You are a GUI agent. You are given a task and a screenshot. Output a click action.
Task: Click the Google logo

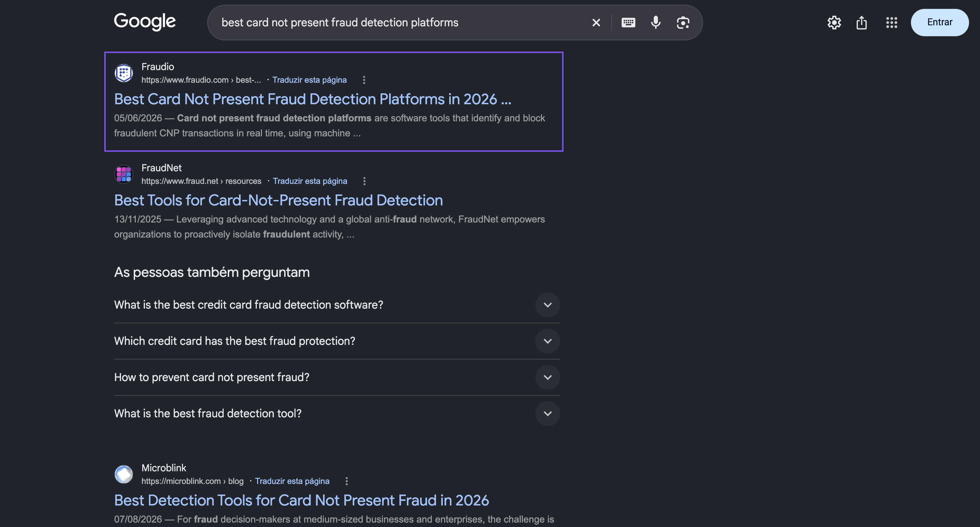coord(145,22)
